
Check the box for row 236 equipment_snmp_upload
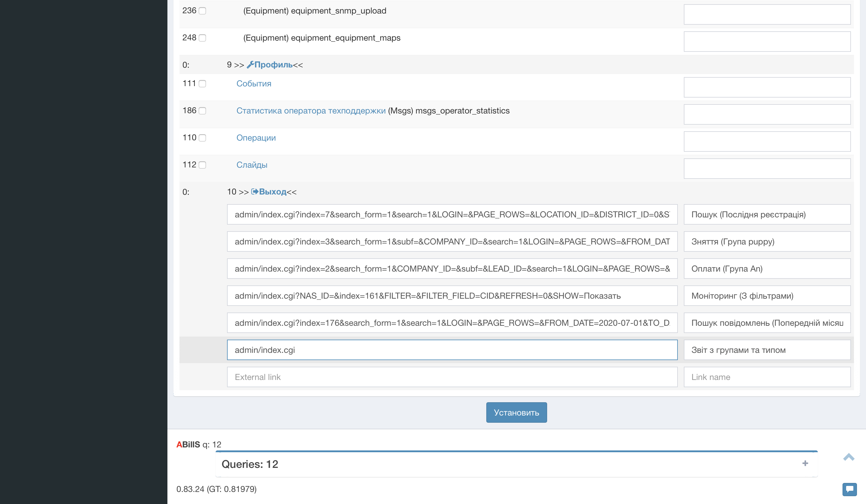(203, 11)
